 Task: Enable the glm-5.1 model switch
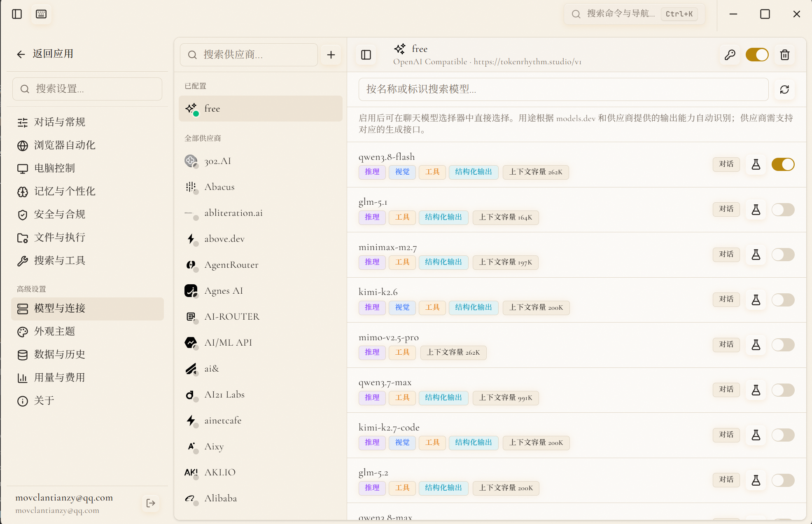(x=783, y=210)
